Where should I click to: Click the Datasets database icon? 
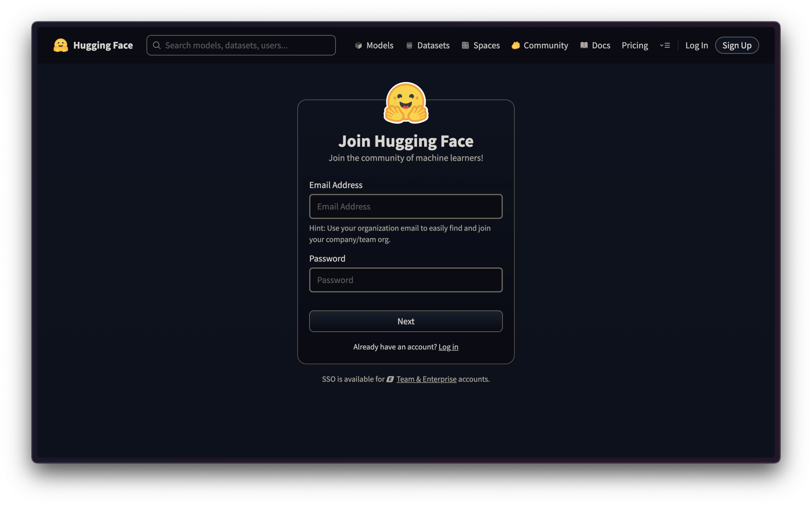pos(409,45)
